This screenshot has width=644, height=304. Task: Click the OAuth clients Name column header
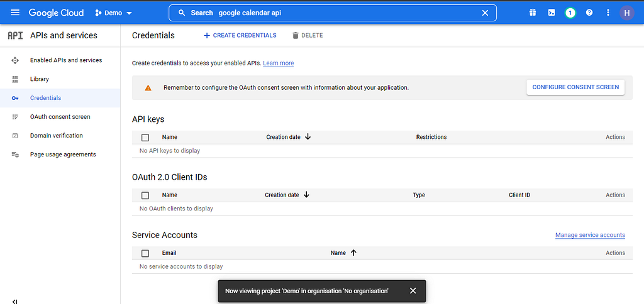click(x=170, y=195)
